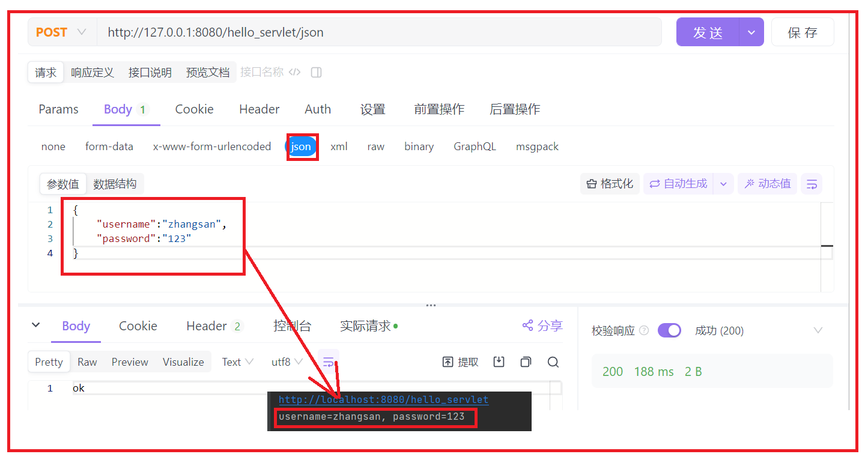Switch to the Params tab
The height and width of the screenshot is (460, 868).
(59, 109)
